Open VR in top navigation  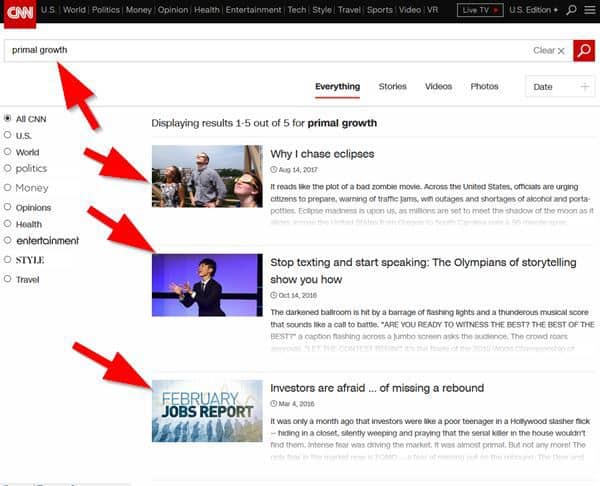pos(432,10)
